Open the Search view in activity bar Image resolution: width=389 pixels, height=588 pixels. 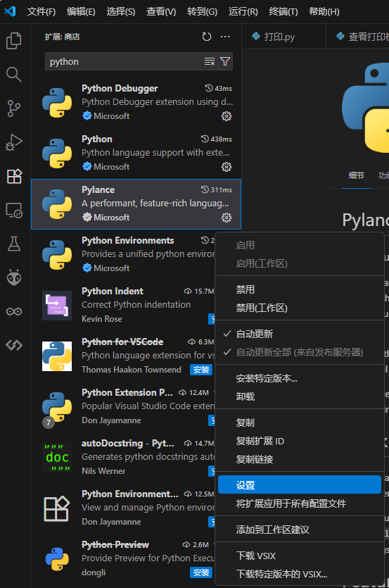pyautogui.click(x=14, y=75)
